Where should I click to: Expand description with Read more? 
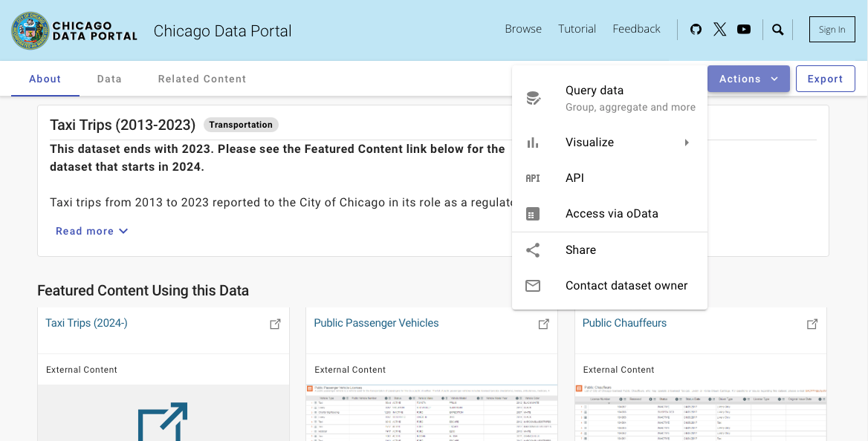(92, 231)
